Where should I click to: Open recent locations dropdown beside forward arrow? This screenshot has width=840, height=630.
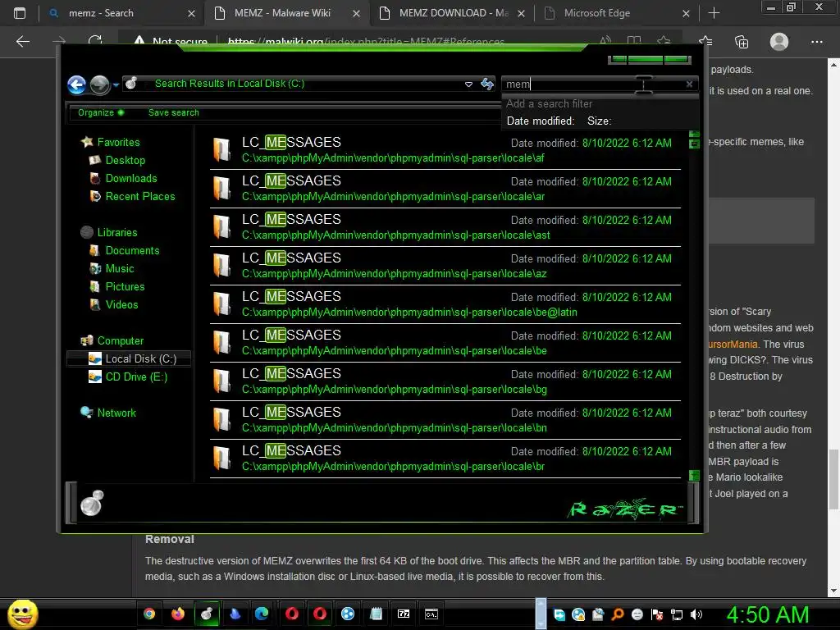pyautogui.click(x=116, y=84)
